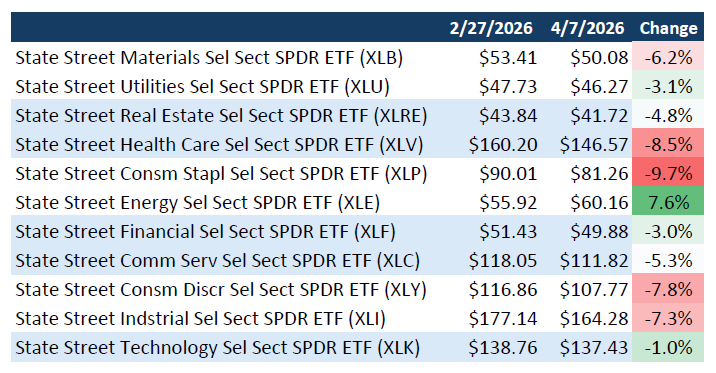The width and height of the screenshot is (716, 373).
Task: Select the Technology ETF (XLK) row label
Action: pyautogui.click(x=217, y=348)
